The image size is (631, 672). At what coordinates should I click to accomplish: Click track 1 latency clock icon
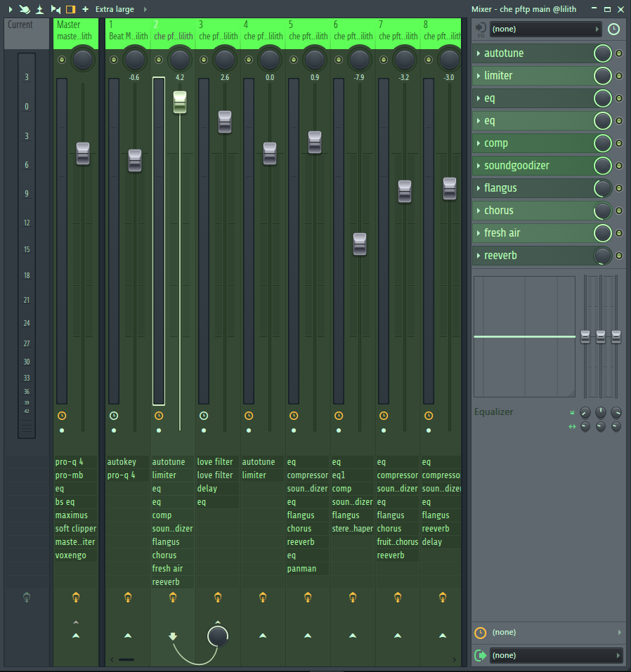(x=114, y=416)
